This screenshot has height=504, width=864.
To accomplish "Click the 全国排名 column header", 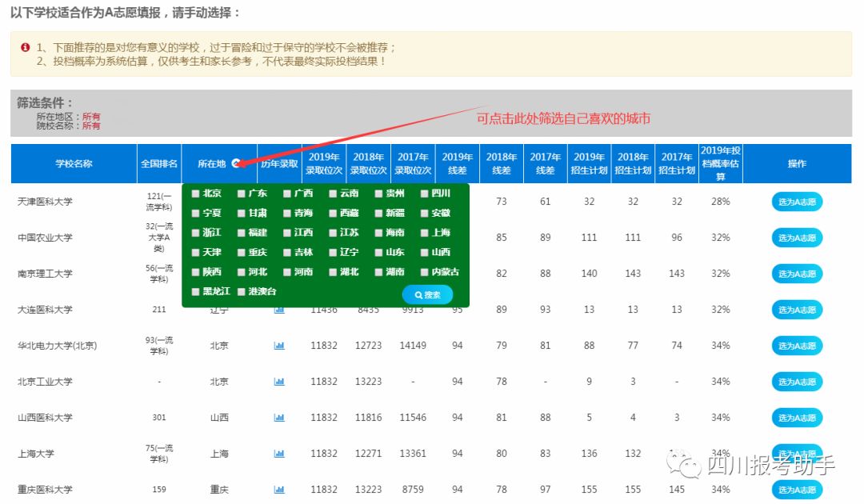I will [159, 163].
